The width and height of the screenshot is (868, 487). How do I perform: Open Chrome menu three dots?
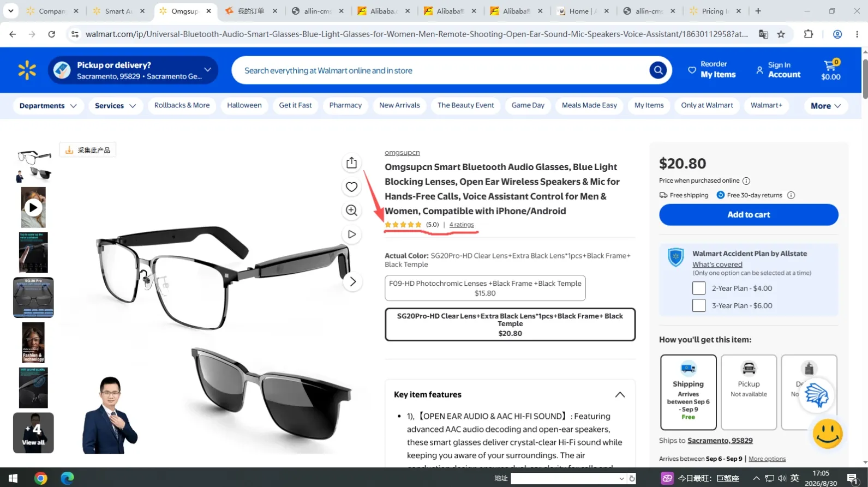(857, 34)
